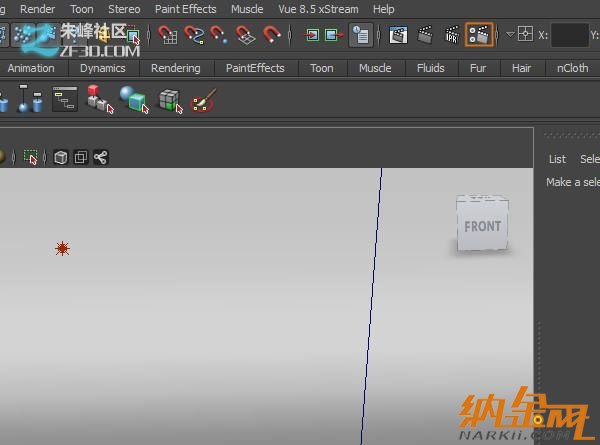
Task: Click the X coordinate input field
Action: 569,35
